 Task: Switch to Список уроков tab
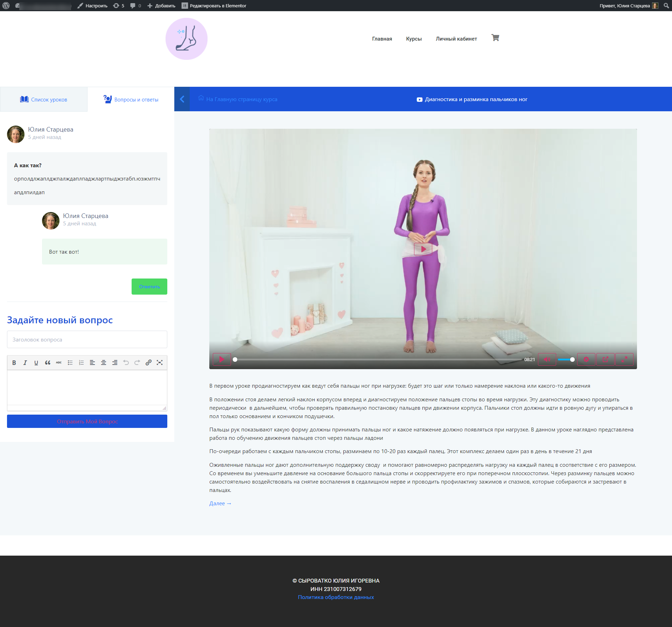coord(44,99)
